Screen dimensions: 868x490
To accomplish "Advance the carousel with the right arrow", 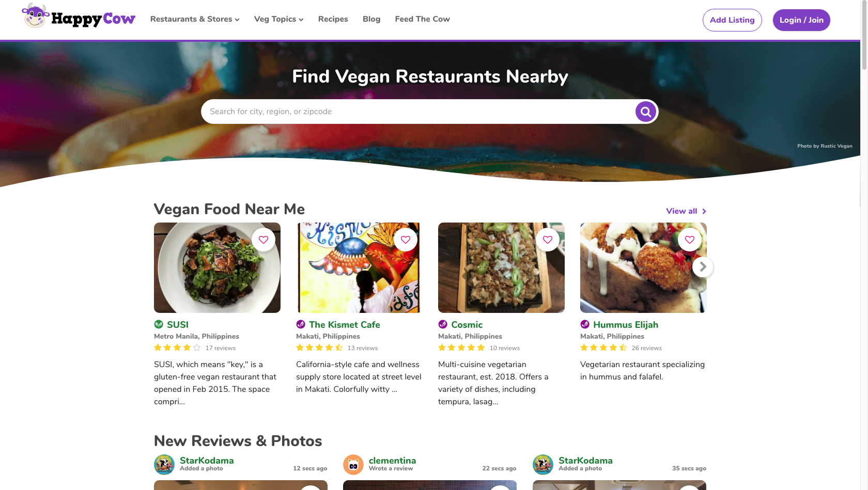I will point(703,267).
